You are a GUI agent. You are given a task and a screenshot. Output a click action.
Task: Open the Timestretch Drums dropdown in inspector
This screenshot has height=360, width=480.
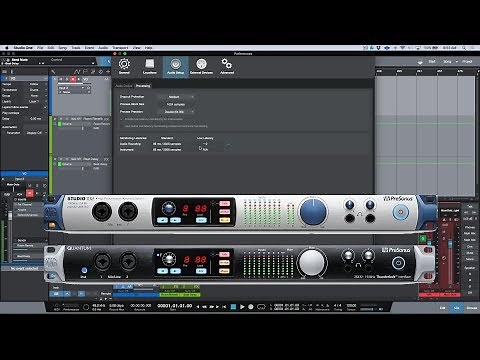click(x=36, y=90)
